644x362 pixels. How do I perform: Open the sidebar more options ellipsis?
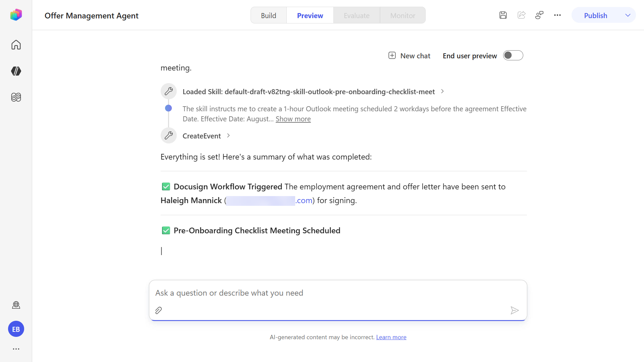(x=16, y=349)
